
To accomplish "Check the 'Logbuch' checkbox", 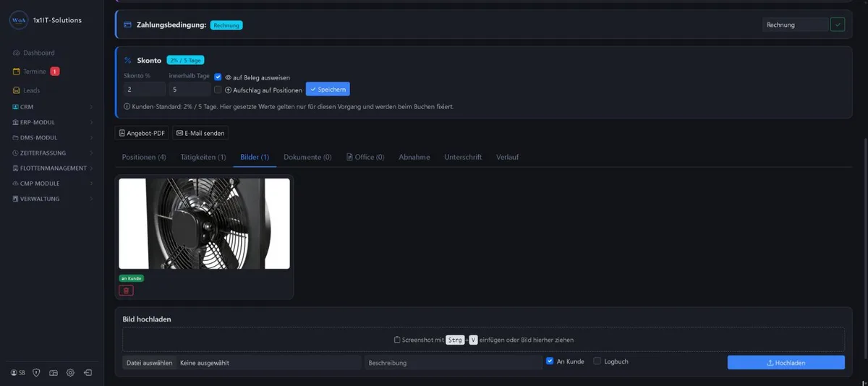I will coord(597,361).
